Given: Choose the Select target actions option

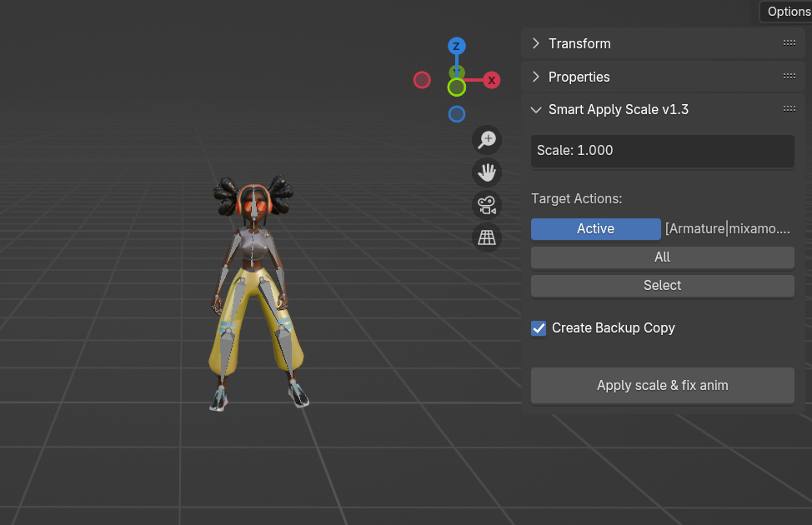Looking at the screenshot, I should coord(662,285).
